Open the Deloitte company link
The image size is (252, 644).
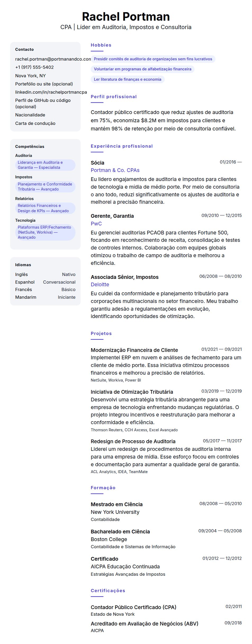point(100,285)
